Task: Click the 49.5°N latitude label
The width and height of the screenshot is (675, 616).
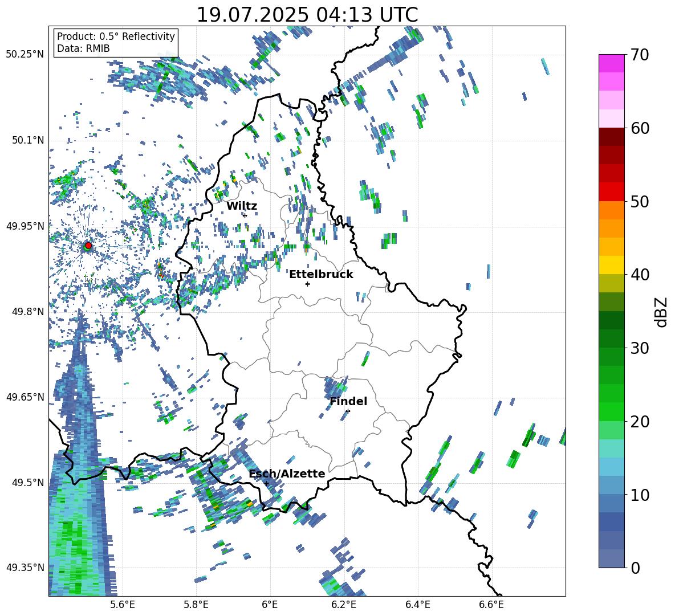Action: coord(28,483)
